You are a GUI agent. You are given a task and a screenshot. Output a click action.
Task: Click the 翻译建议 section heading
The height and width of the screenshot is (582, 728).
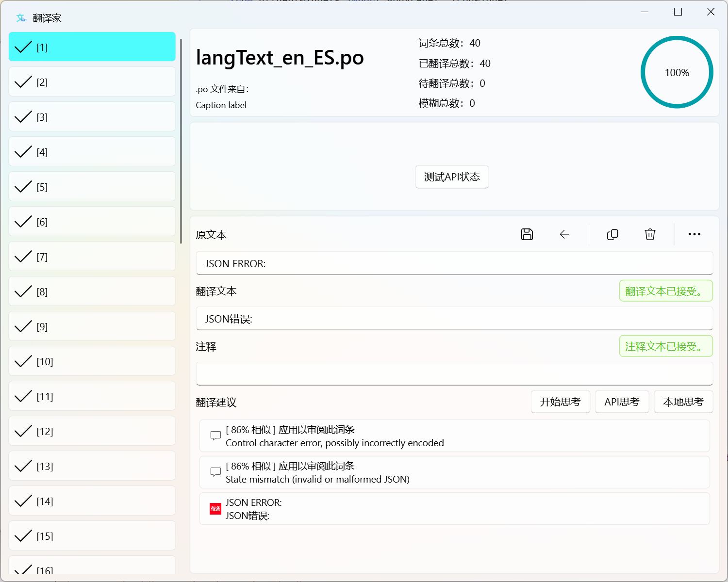(x=216, y=403)
